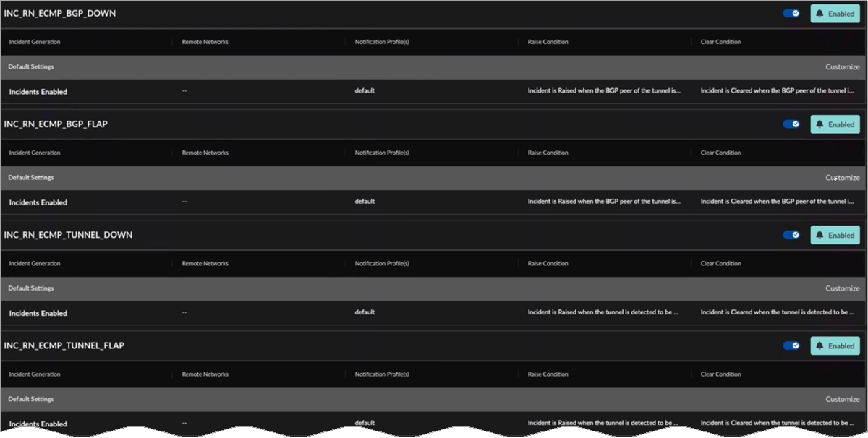Customize settings for INC_RN_ECMP_TUNNEL_FLAP

pos(843,399)
